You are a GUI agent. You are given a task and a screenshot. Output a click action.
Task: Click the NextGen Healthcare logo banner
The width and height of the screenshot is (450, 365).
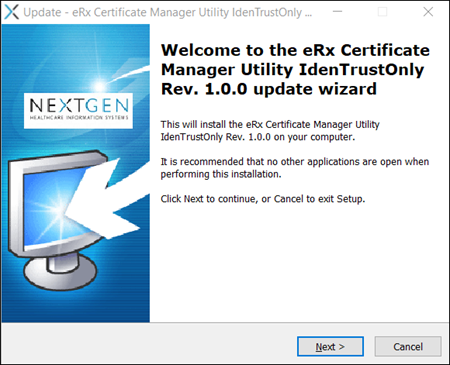click(78, 111)
